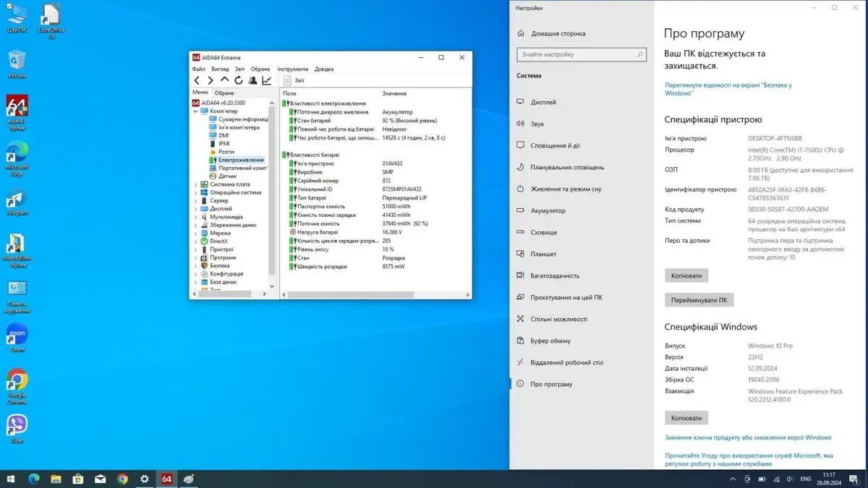Click the user profile icon in AIDA64 toolbar
868x488 pixels.
coord(252,80)
